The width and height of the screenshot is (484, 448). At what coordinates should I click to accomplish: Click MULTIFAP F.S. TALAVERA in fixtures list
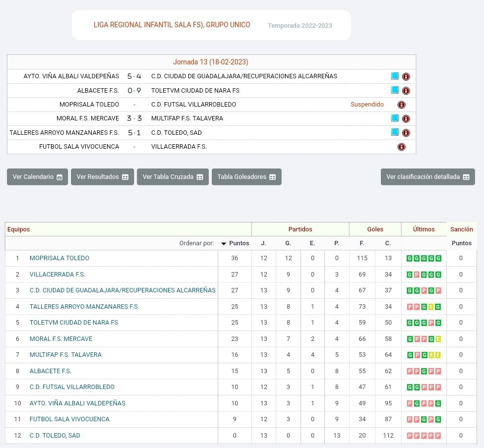pyautogui.click(x=187, y=118)
